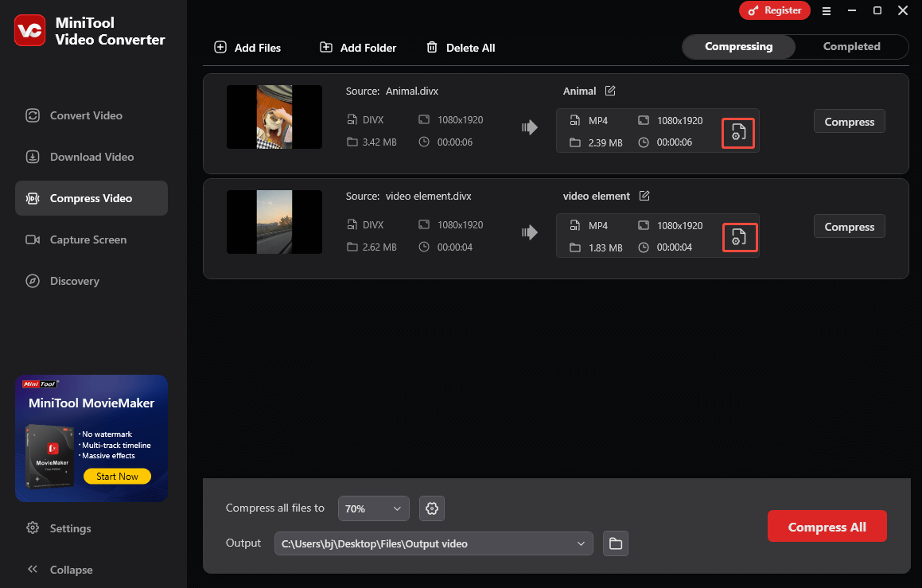Open compression settings gear next to 70%
The width and height of the screenshot is (922, 588).
tap(432, 508)
